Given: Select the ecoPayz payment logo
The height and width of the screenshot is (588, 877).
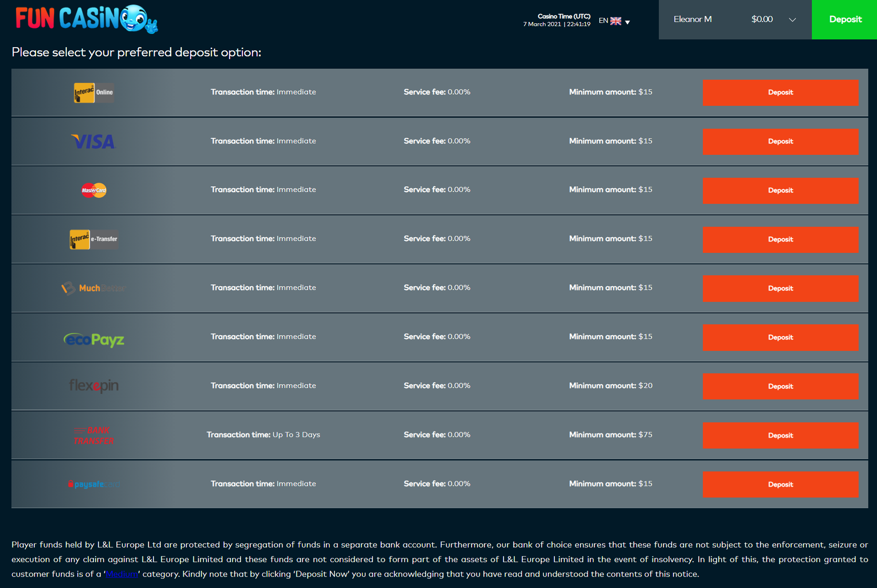Looking at the screenshot, I should 93,340.
